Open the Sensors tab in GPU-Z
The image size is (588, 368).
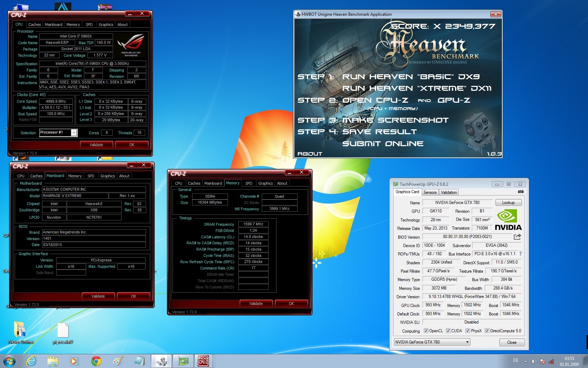[x=430, y=192]
